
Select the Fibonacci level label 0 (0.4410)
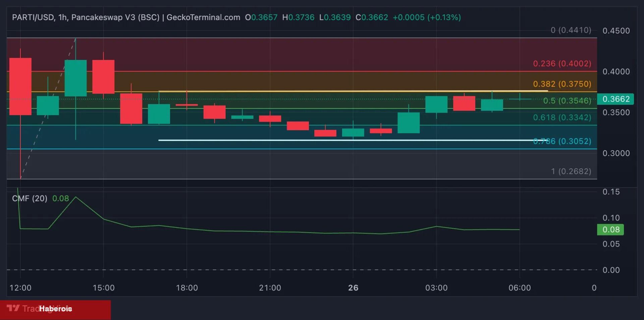click(571, 30)
